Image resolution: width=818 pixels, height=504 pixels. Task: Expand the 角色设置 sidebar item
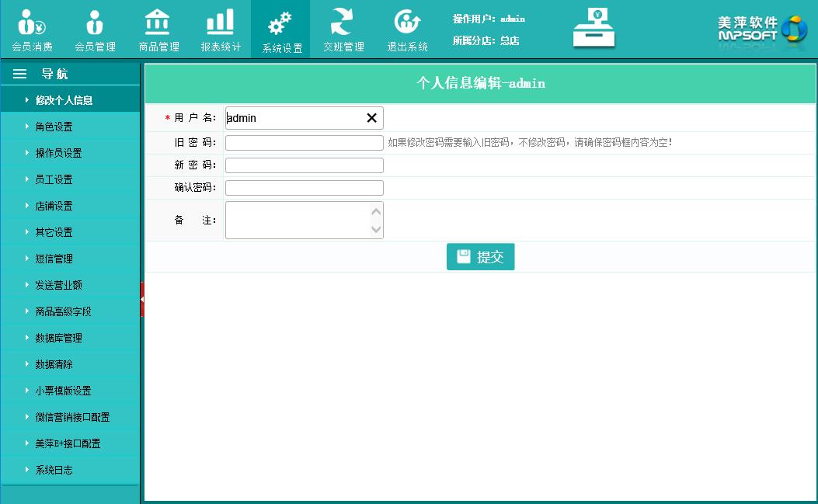click(x=54, y=127)
